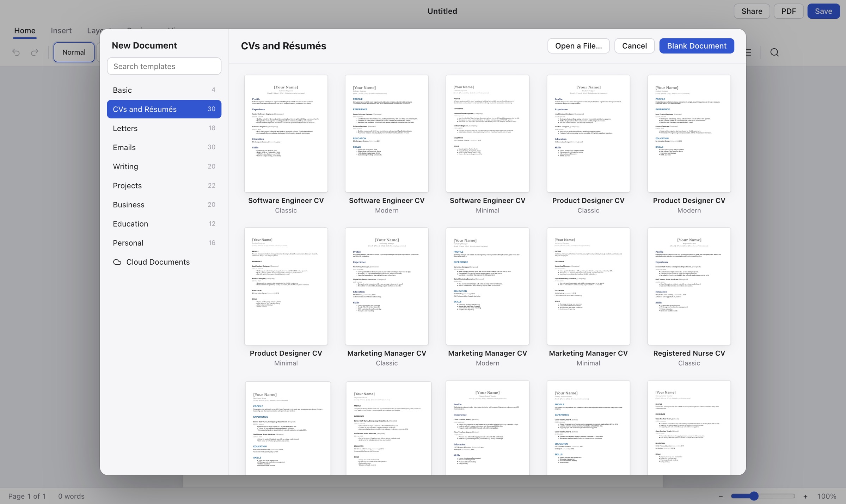Switch to the Home tab
Screen dimensions: 846x504
pos(25,31)
